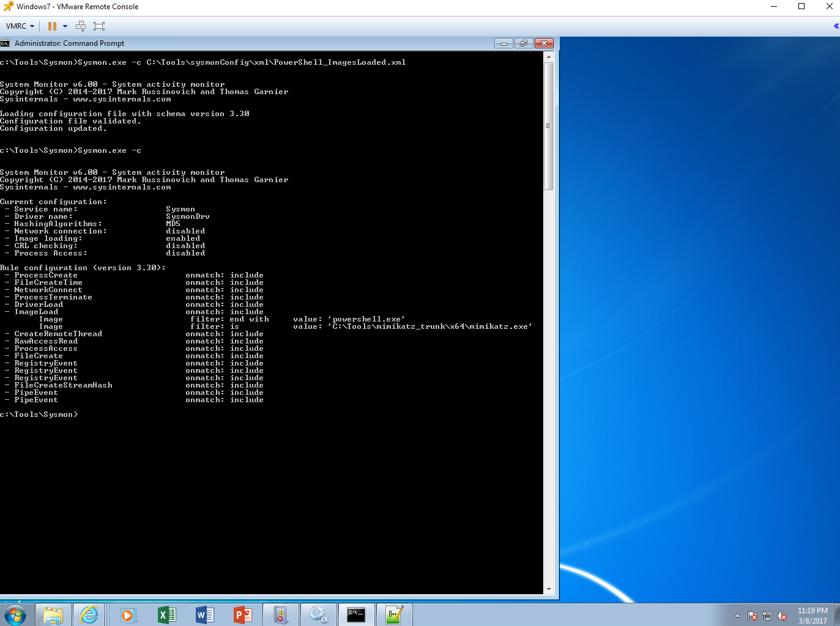Click the 'ProcessAccess' rule line

[133, 348]
